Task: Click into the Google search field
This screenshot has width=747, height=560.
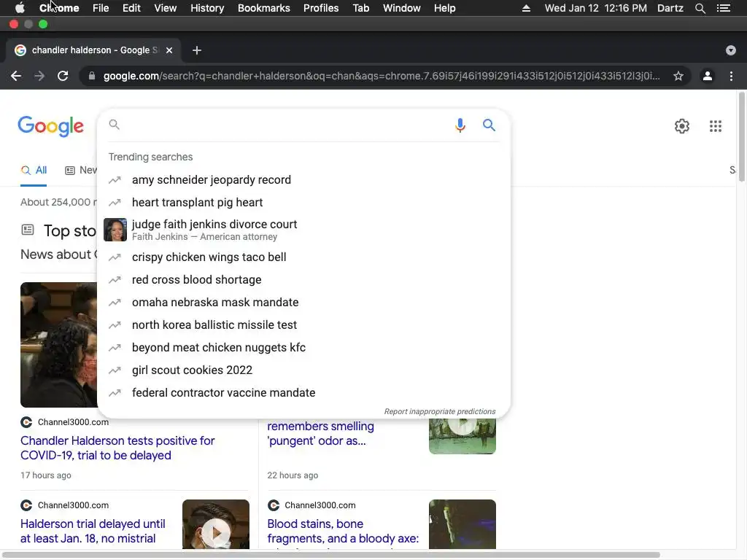Action: tap(285, 125)
